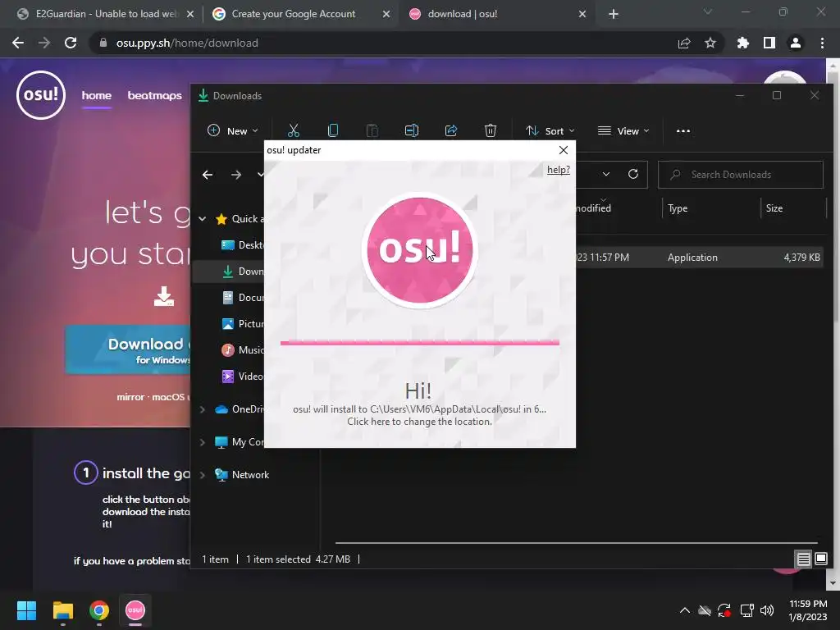Image resolution: width=840 pixels, height=630 pixels.
Task: Select Network in the navigation pane
Action: pyautogui.click(x=250, y=475)
